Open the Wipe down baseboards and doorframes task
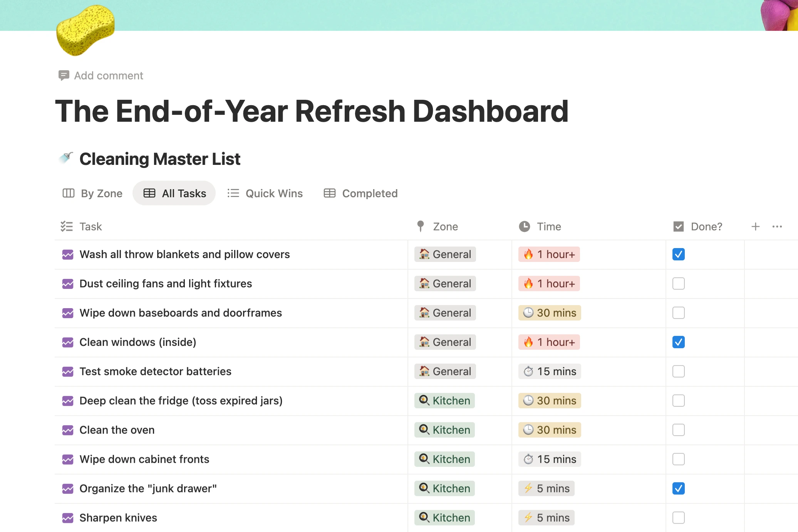Viewport: 798px width, 532px height. (x=181, y=313)
